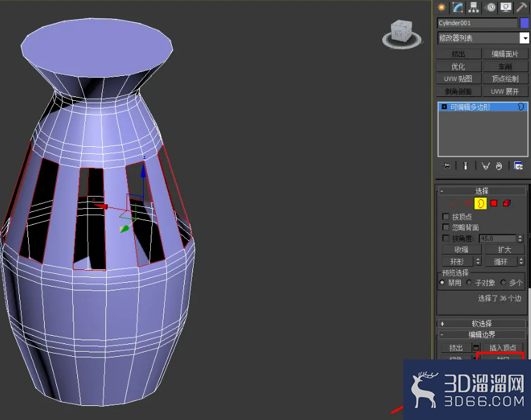Viewport: 531px width, 420px height.
Task: Click Remove Modifier from stack icon
Action: tap(499, 166)
